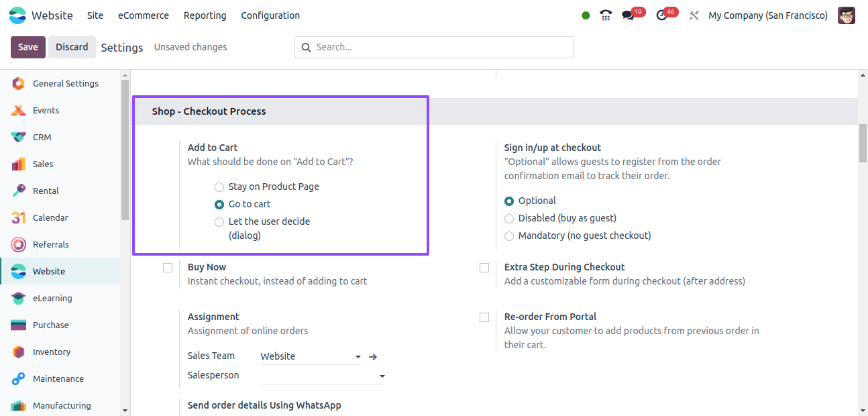Screen dimensions: 868x416
Task: Click the sidebar scrollbar thumb
Action: 125,150
